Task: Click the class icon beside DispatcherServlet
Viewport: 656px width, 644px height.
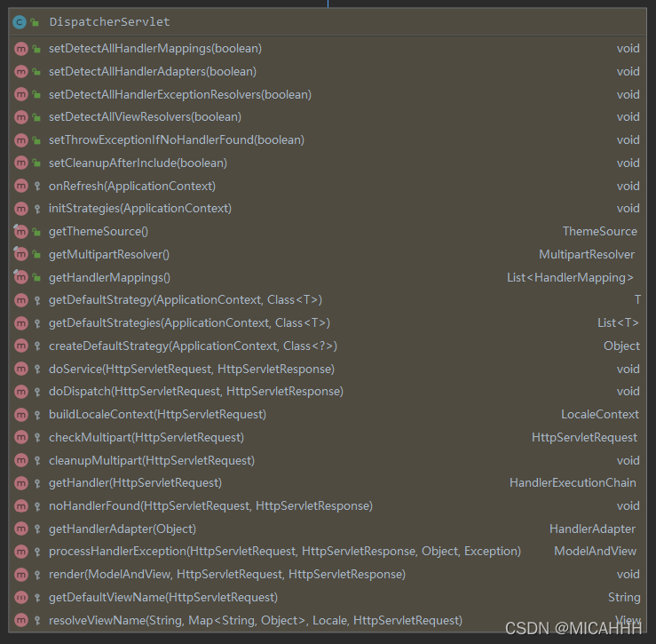Action: [x=20, y=22]
